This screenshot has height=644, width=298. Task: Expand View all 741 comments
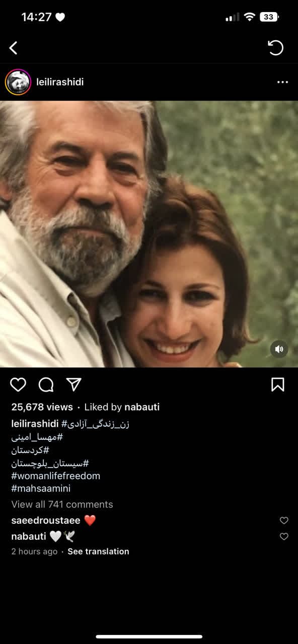(x=62, y=504)
